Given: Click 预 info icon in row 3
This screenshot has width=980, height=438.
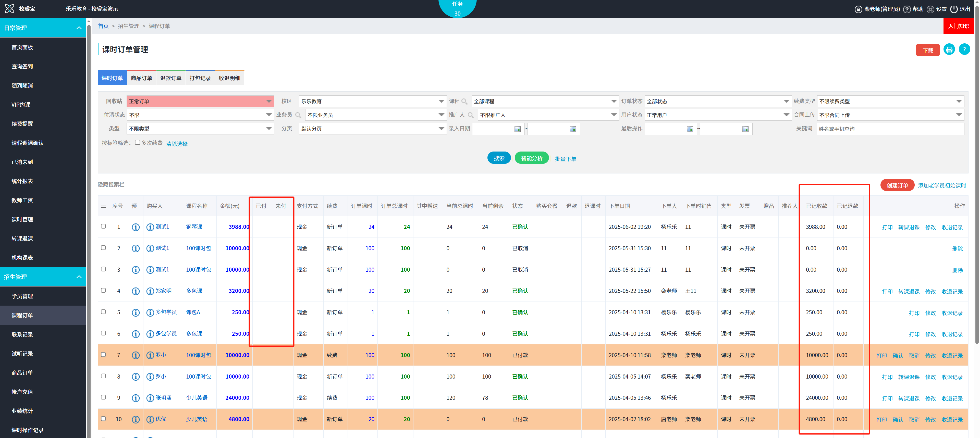Looking at the screenshot, I should (x=136, y=270).
